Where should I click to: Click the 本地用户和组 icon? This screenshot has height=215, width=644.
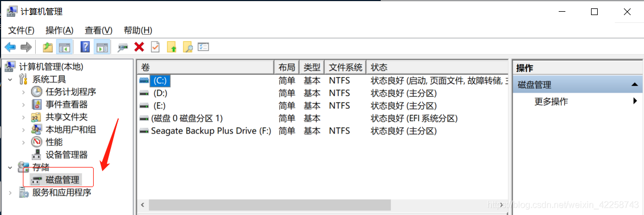coord(37,130)
